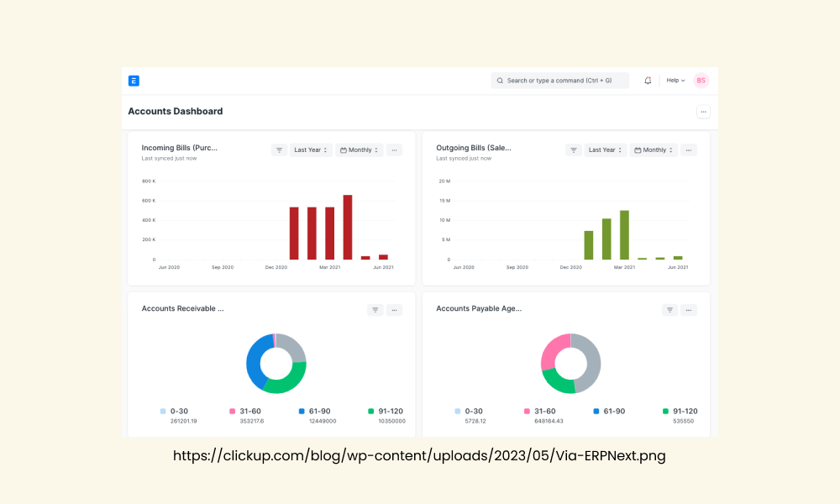Click the blue 61-90 swatch in Accounts Payable
This screenshot has width=840, height=504.
coord(596,412)
